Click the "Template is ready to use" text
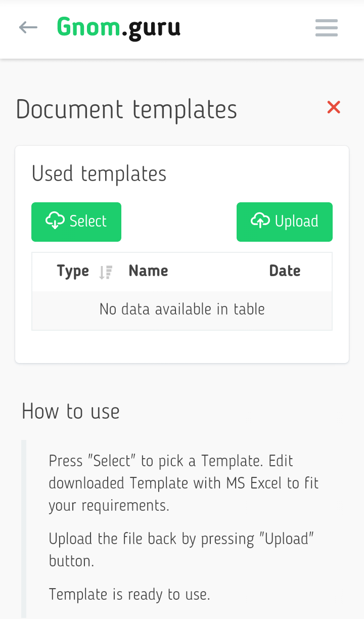Screen dimensions: 364x619 [129, 594]
